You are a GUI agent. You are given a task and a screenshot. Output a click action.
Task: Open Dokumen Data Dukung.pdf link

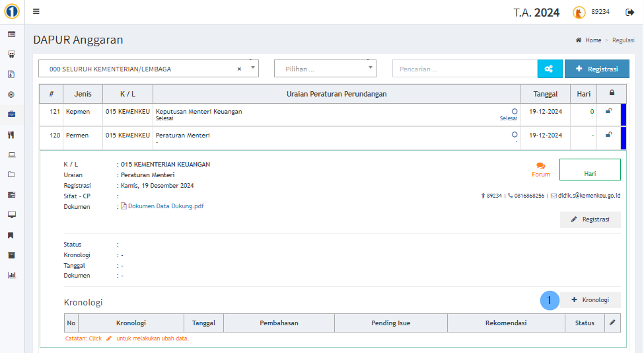(x=165, y=206)
